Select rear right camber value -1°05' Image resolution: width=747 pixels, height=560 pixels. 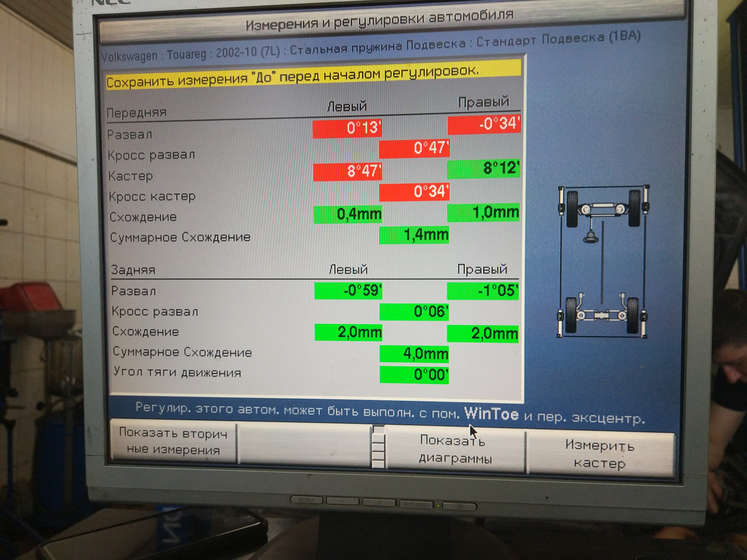(x=483, y=291)
